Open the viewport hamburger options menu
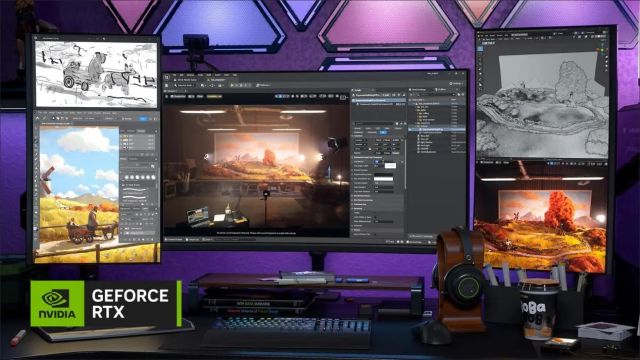The image size is (640, 360). pyautogui.click(x=167, y=97)
